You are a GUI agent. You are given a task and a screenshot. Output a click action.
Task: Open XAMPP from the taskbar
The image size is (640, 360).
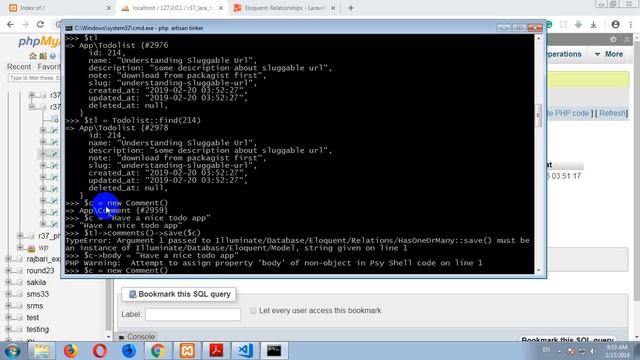187,351
